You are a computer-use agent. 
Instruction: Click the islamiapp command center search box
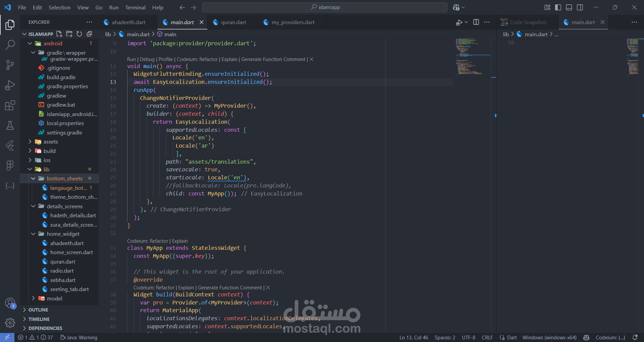pyautogui.click(x=325, y=7)
